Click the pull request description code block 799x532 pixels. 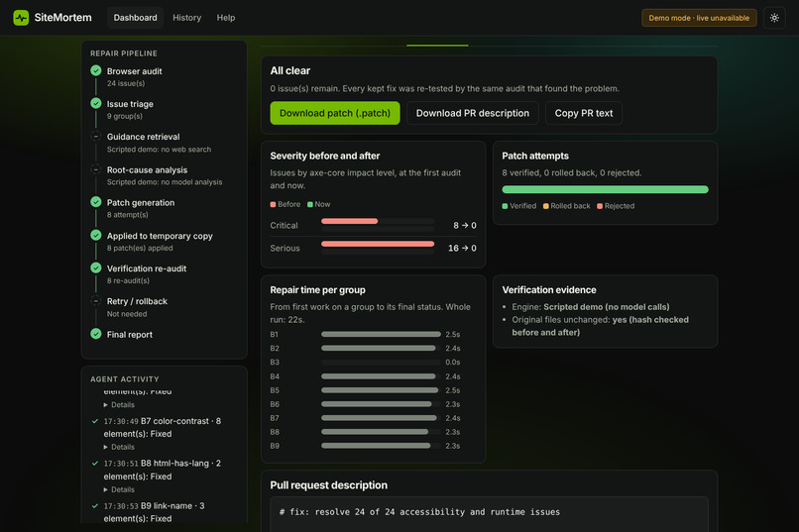click(x=489, y=514)
